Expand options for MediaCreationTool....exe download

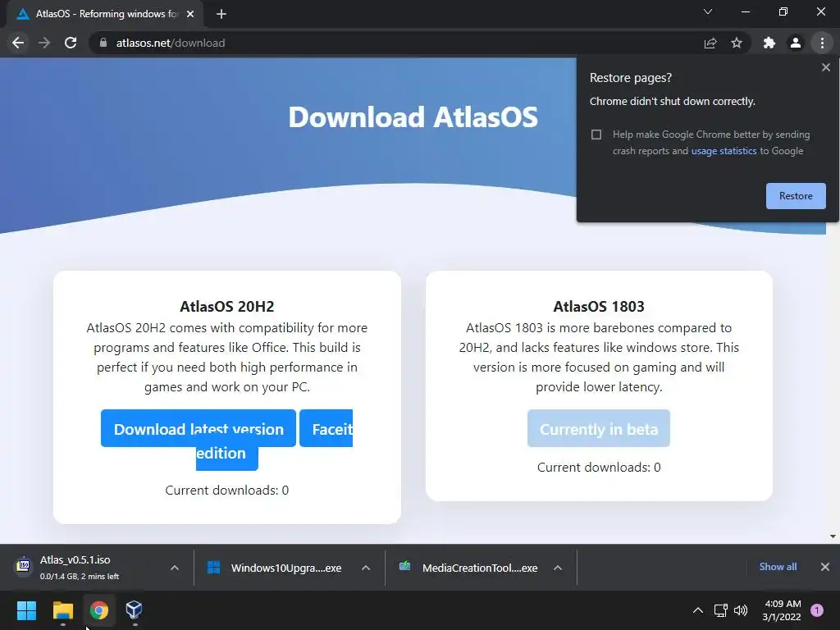558,568
